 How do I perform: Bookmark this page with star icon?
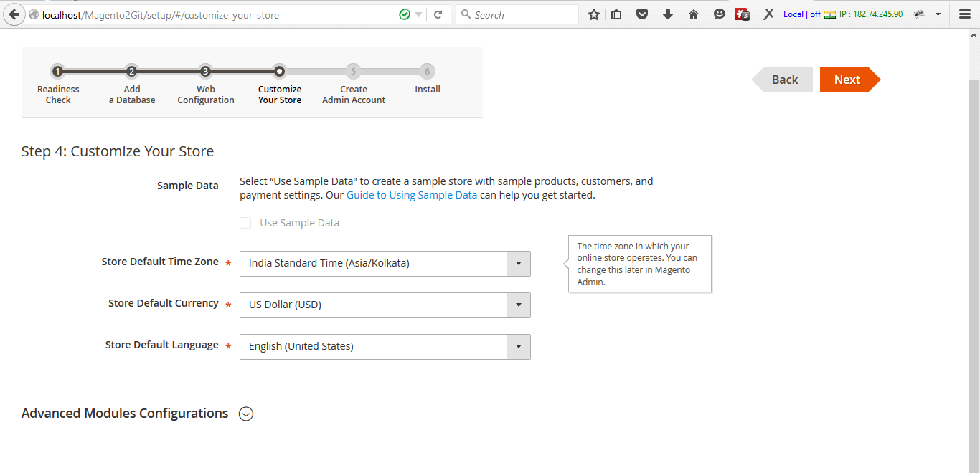(593, 14)
